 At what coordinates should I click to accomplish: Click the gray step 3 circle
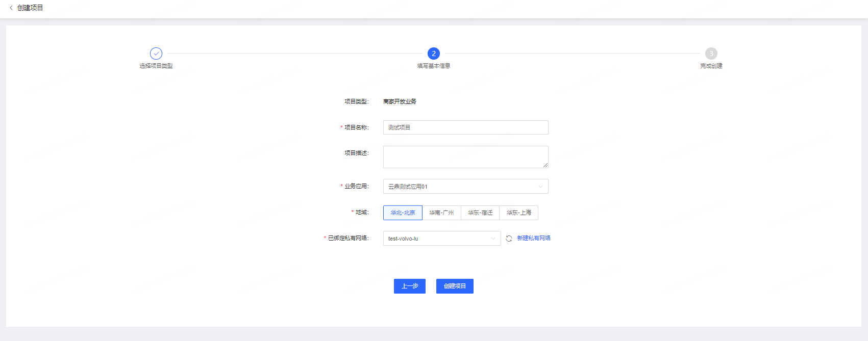click(711, 54)
